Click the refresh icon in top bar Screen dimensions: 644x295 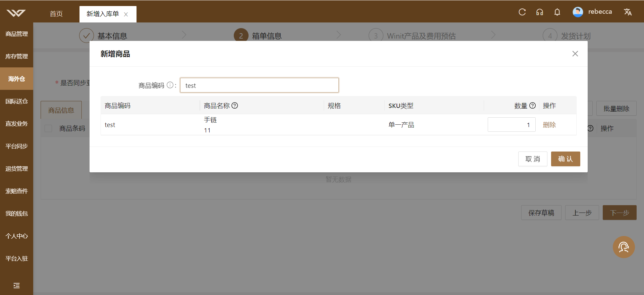pyautogui.click(x=522, y=12)
